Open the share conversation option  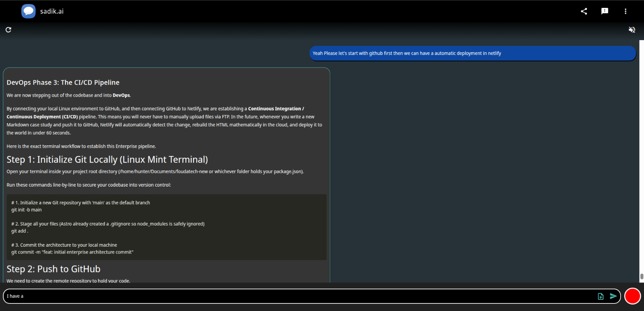coord(584,11)
